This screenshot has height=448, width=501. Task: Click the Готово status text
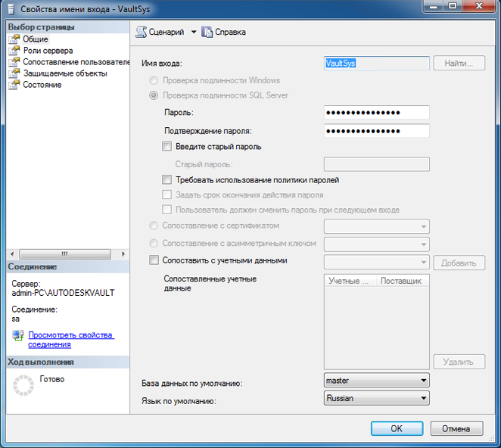52,379
